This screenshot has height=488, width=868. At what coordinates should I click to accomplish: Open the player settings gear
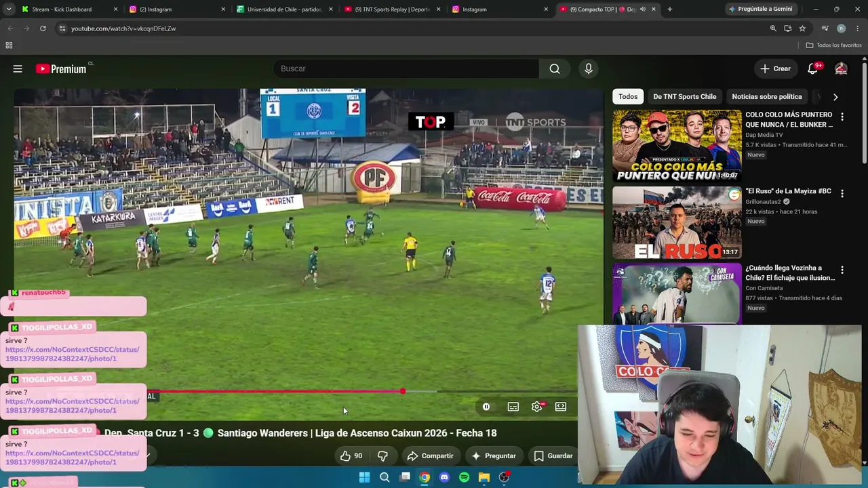point(537,407)
